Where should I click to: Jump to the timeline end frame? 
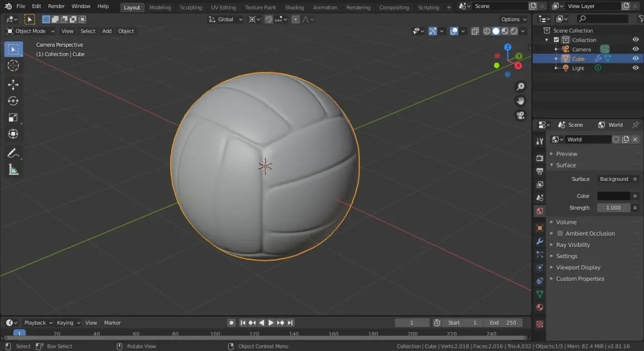pyautogui.click(x=290, y=323)
